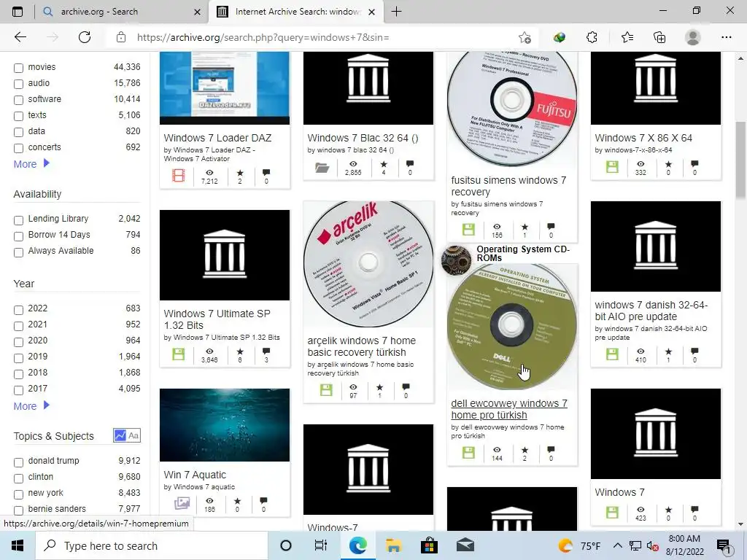Open Microsoft Edge from taskbar
747x560 pixels.
pos(357,545)
